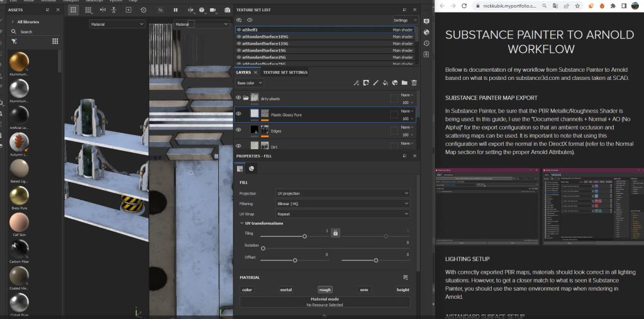Select the Brass Pure material thumbnail
Viewport: 644px width, 319px height.
19,196
